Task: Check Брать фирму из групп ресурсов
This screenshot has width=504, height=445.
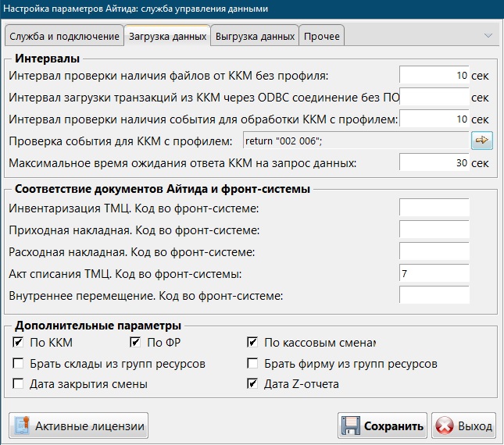Action: pos(252,364)
